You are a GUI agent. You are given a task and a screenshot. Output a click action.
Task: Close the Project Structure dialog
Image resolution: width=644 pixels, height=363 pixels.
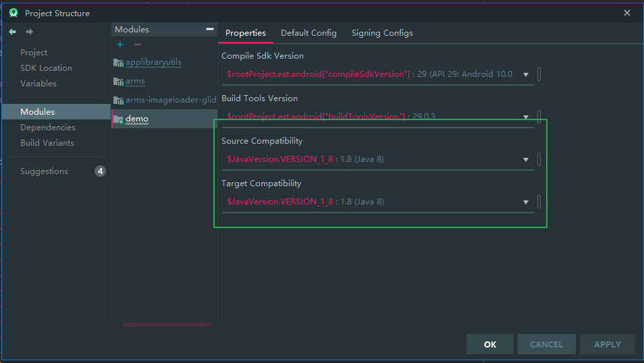click(627, 13)
